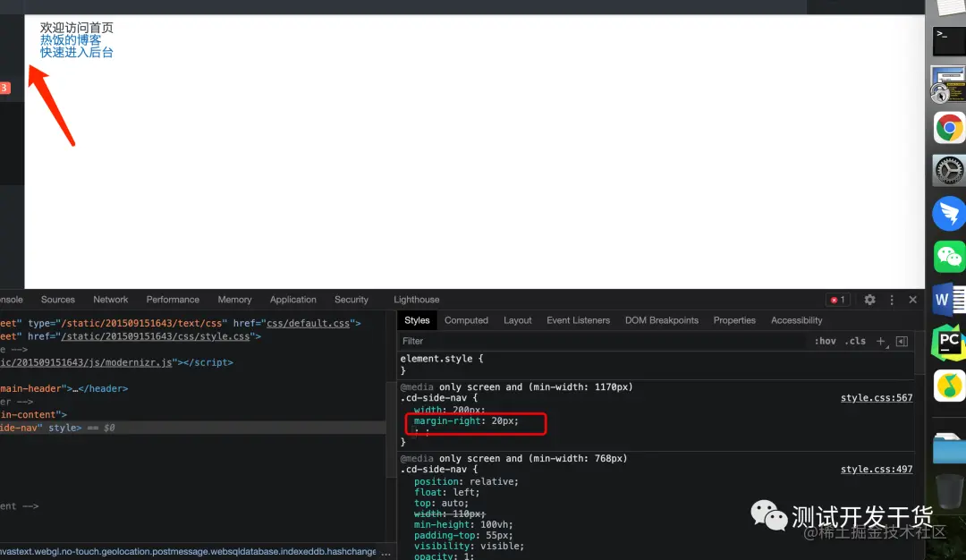Open the Accessibility sub-tab
The height and width of the screenshot is (560, 966).
[797, 320]
